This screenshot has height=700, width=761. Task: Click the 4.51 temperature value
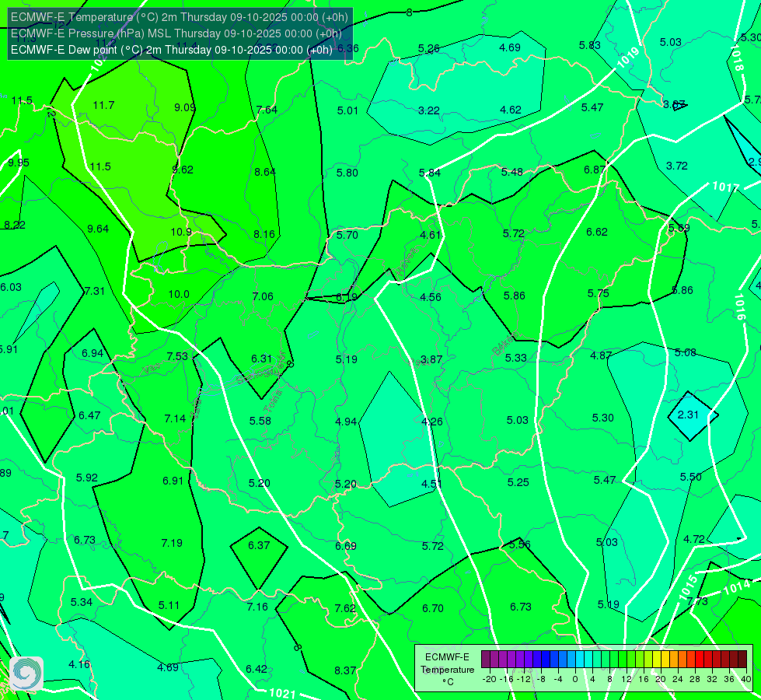coord(431,484)
